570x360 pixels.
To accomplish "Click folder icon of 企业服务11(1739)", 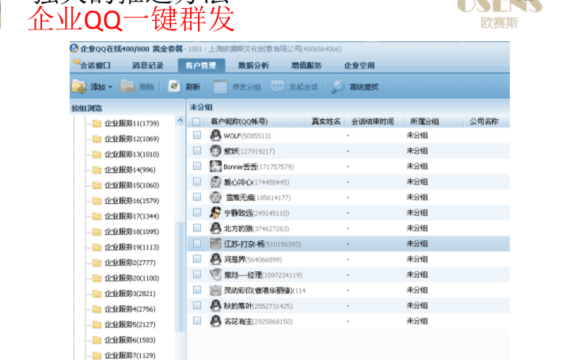I will 97,124.
